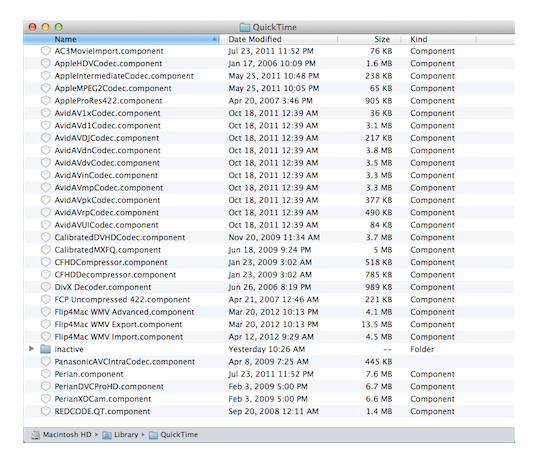
Task: Click date Jan 17, 2006 10:09 PM
Action: (272, 63)
